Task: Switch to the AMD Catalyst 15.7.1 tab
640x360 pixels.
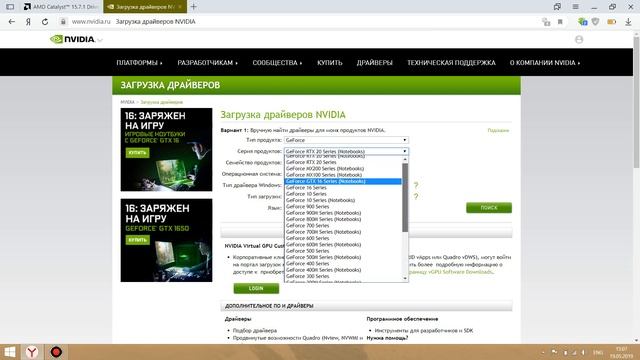Action: [61, 7]
